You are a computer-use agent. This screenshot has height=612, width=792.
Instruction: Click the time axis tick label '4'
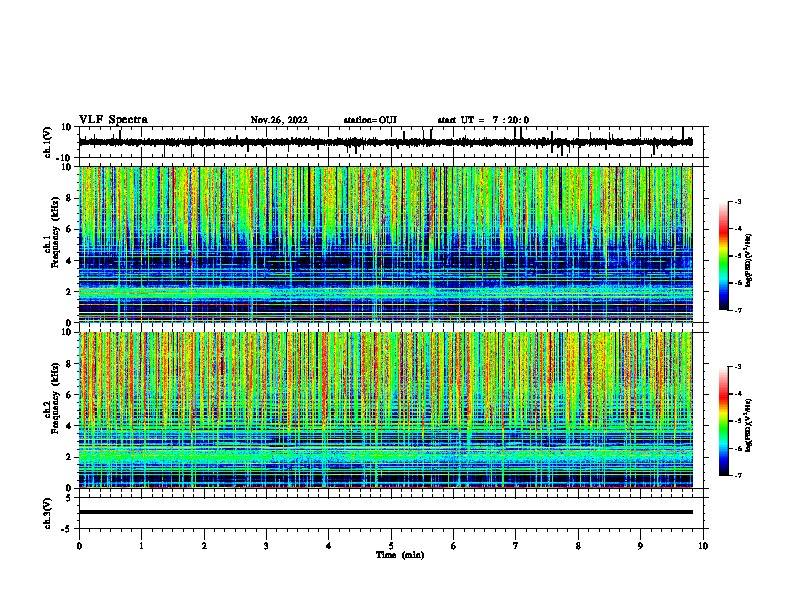pos(329,546)
